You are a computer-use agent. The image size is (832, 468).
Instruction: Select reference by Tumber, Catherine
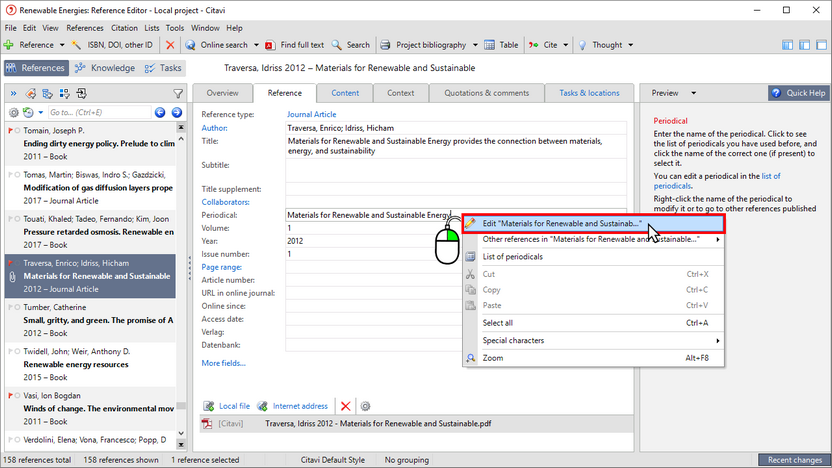point(90,320)
